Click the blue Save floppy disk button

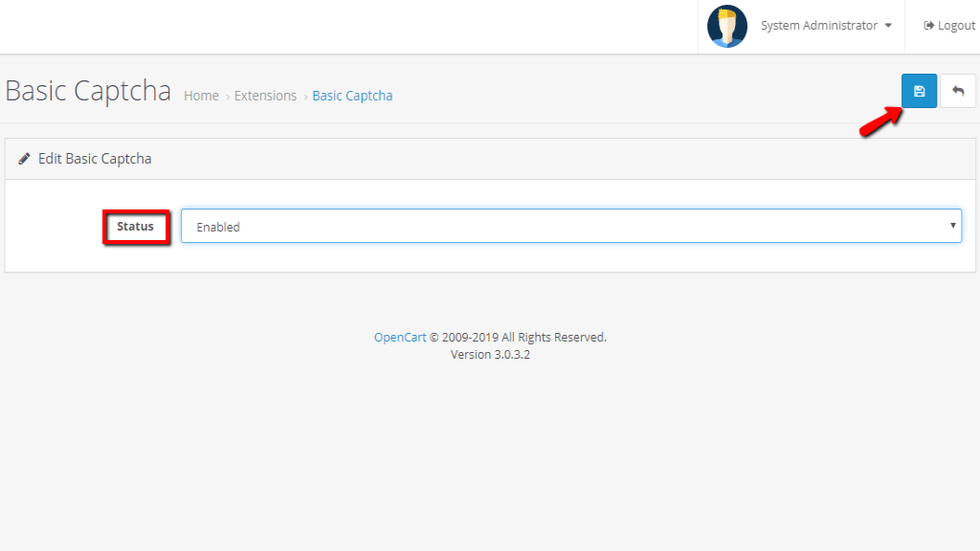(919, 91)
